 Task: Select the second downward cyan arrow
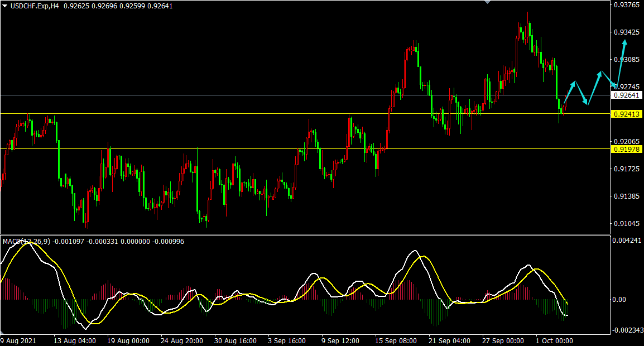[609, 80]
